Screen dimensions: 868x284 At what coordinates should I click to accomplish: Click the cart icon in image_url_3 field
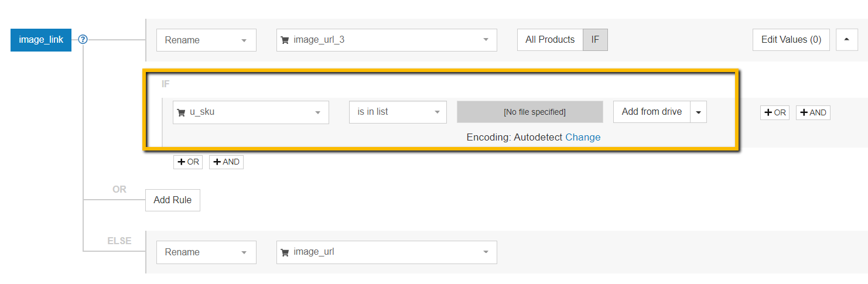click(x=285, y=40)
